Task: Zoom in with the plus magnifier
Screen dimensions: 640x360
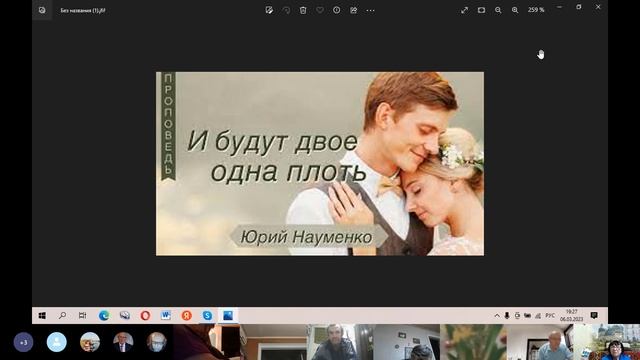Action: tap(515, 10)
